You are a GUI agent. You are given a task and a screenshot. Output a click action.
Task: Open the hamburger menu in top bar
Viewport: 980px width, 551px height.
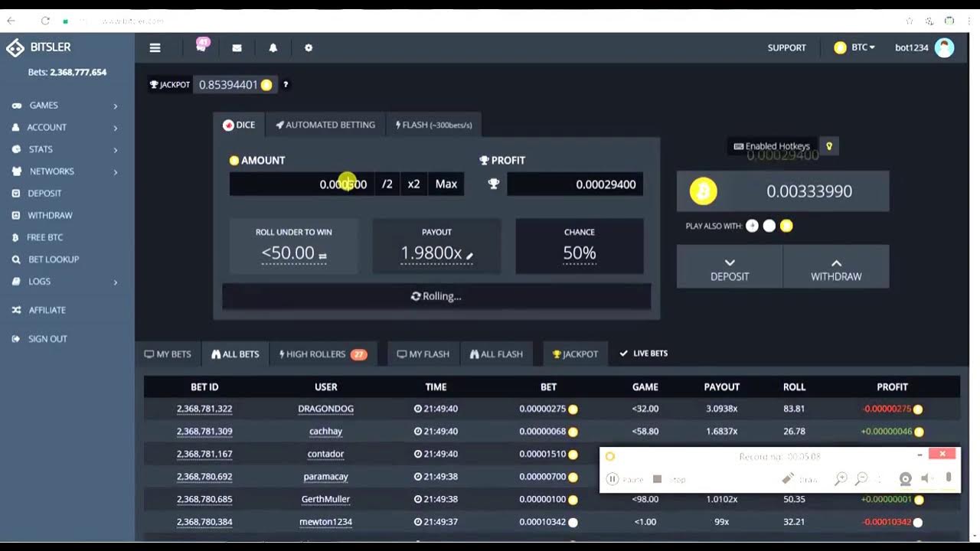pos(155,47)
